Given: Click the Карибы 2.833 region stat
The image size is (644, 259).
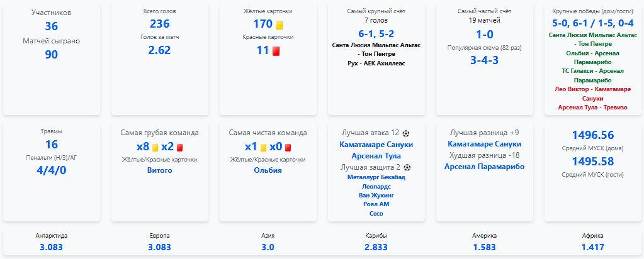Looking at the screenshot, I should click(376, 242).
